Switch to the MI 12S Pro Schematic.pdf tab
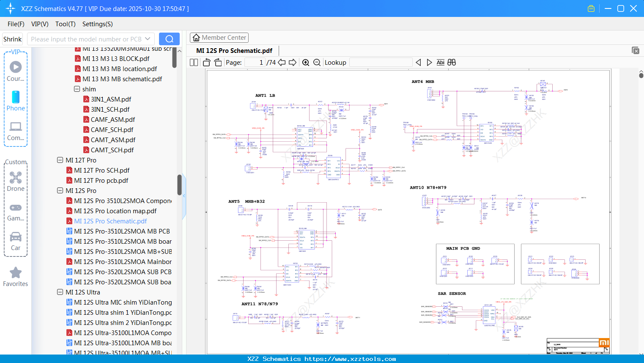 (x=234, y=50)
